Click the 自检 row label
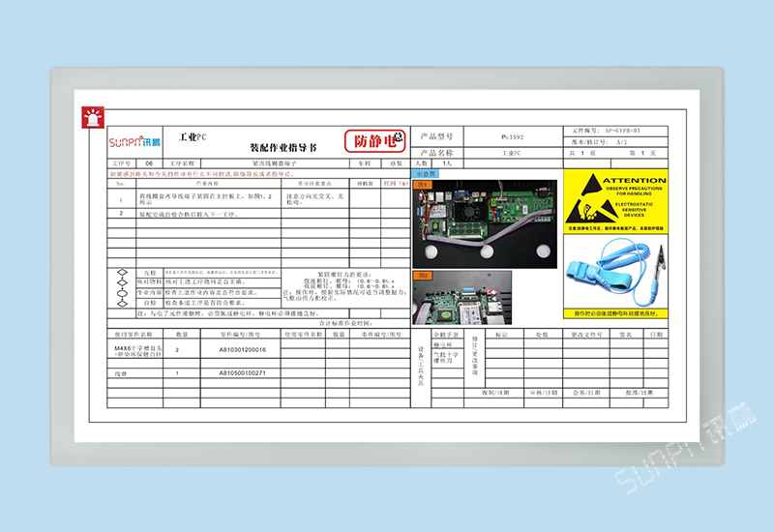 point(150,303)
